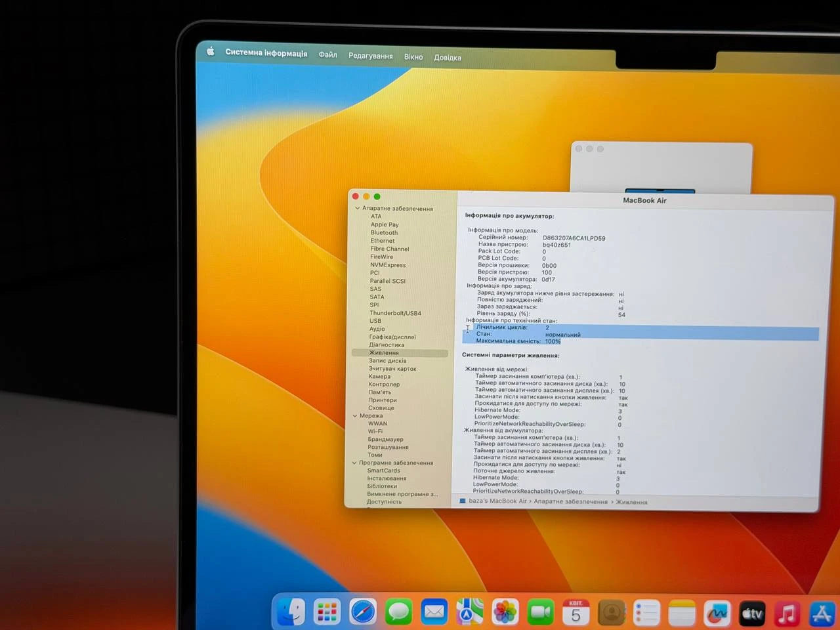Click the MacBook Air window title

[644, 200]
